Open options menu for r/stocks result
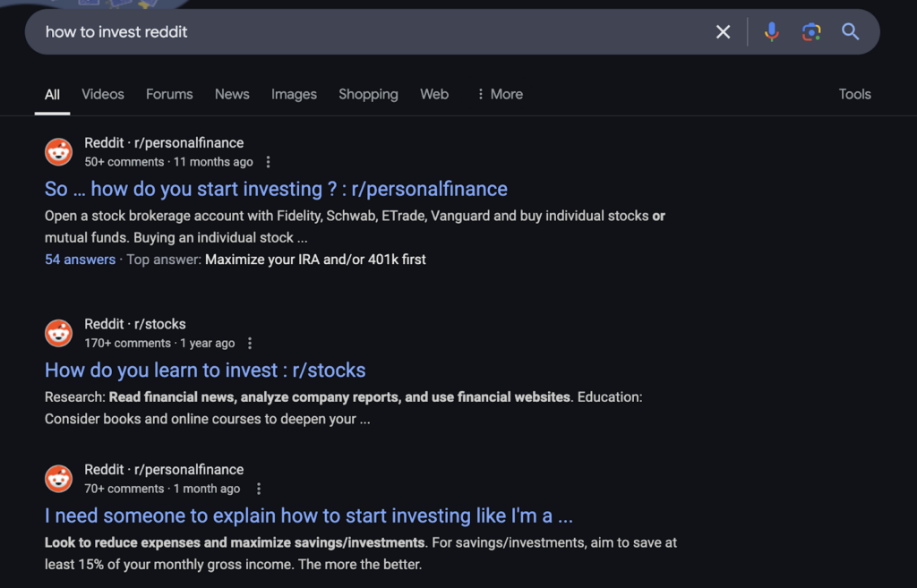 point(250,343)
